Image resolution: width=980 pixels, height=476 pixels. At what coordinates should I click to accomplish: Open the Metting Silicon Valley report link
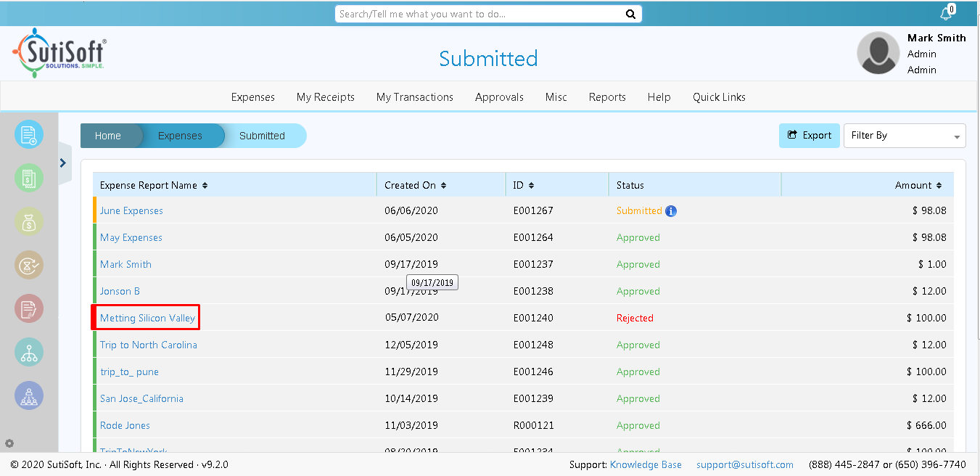147,319
